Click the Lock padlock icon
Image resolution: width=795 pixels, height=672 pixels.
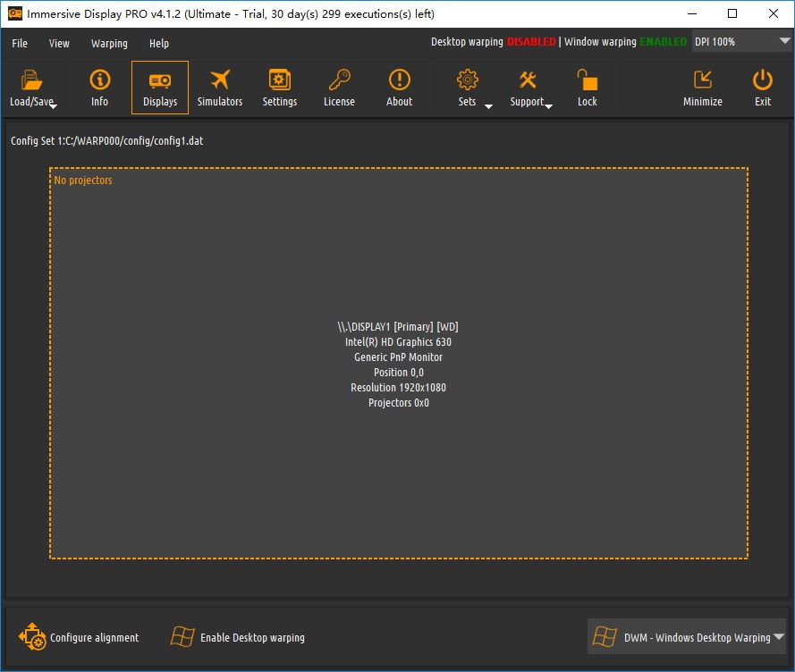click(588, 80)
